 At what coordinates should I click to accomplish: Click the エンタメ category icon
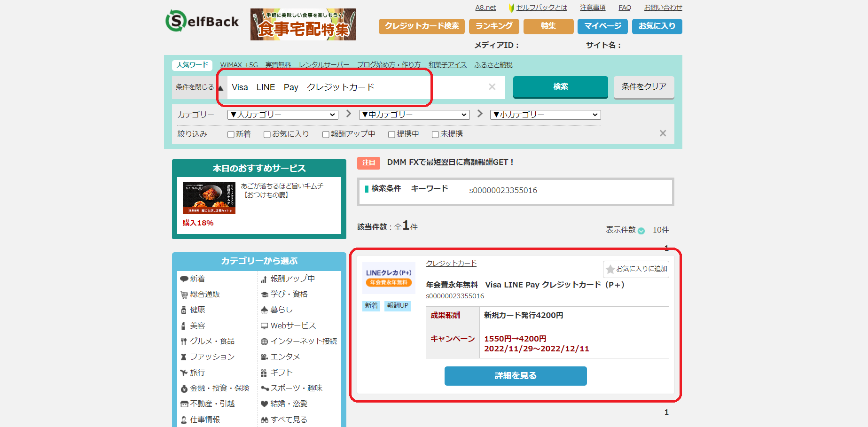click(264, 357)
